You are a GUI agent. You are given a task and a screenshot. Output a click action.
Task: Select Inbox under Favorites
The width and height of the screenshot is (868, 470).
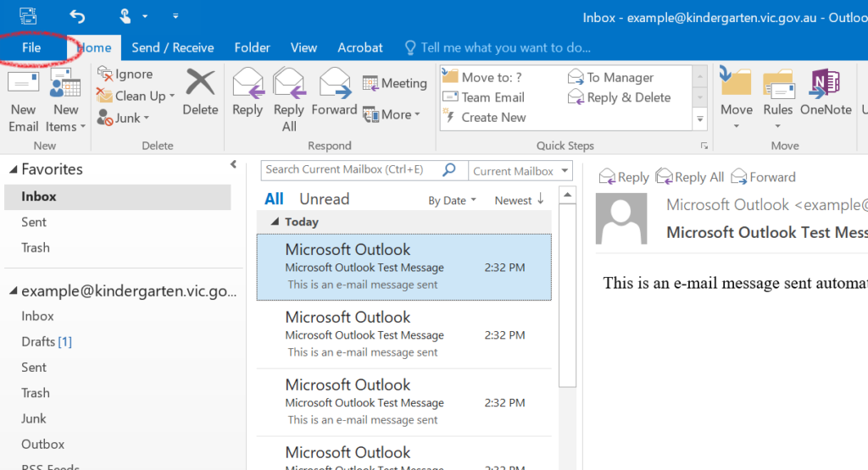[117, 196]
